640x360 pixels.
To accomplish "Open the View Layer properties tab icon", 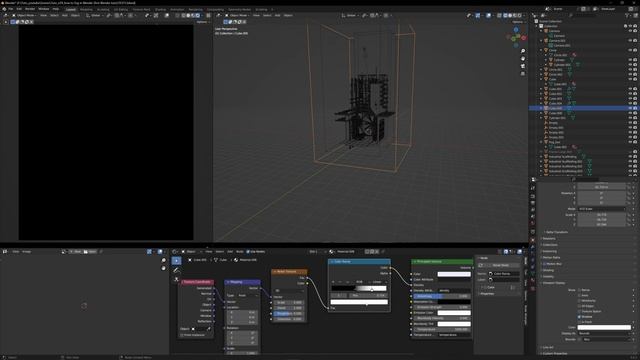I will point(533,210).
